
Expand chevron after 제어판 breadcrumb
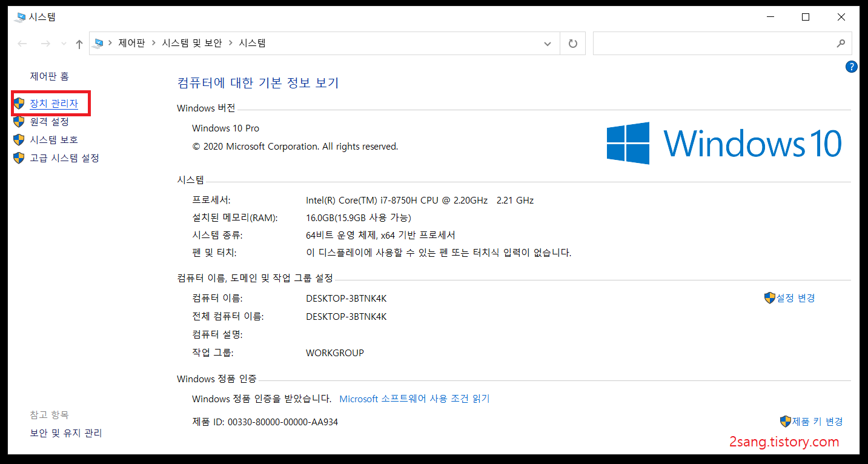[154, 43]
